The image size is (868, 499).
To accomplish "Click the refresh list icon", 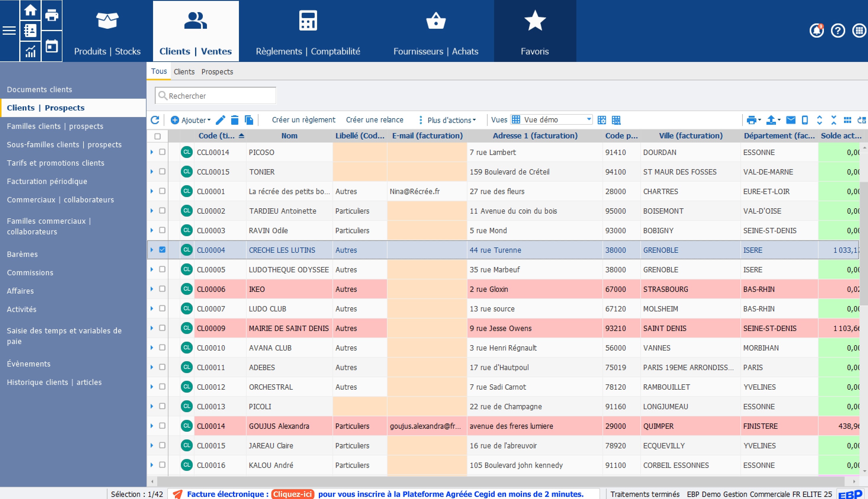I will click(x=155, y=120).
